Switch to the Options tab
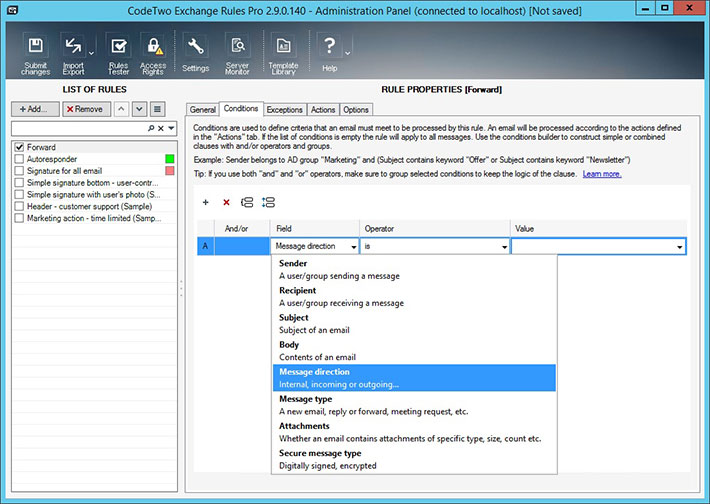Image resolution: width=710 pixels, height=504 pixels. coord(356,110)
